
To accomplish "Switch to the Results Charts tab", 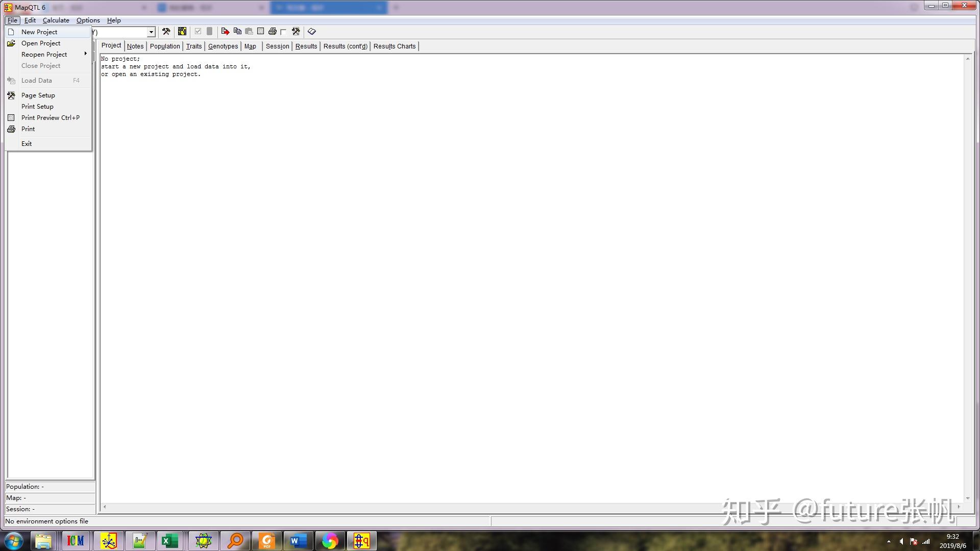I will pos(394,46).
